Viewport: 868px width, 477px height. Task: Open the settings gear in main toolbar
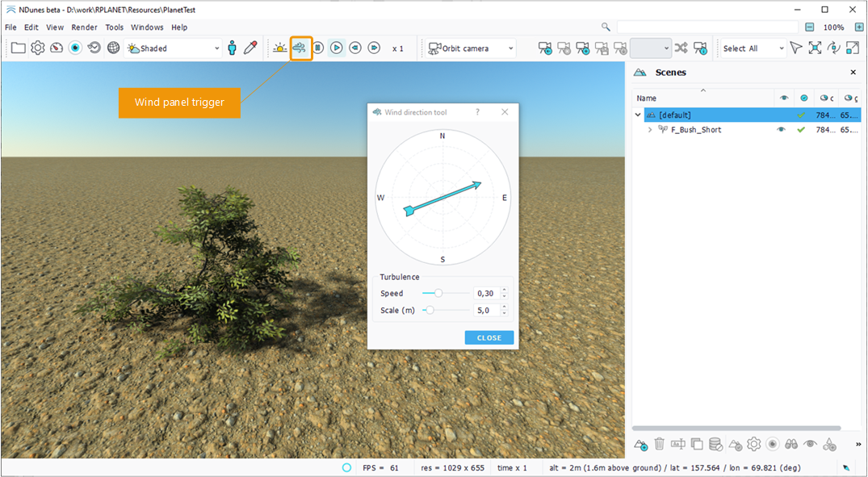point(38,48)
